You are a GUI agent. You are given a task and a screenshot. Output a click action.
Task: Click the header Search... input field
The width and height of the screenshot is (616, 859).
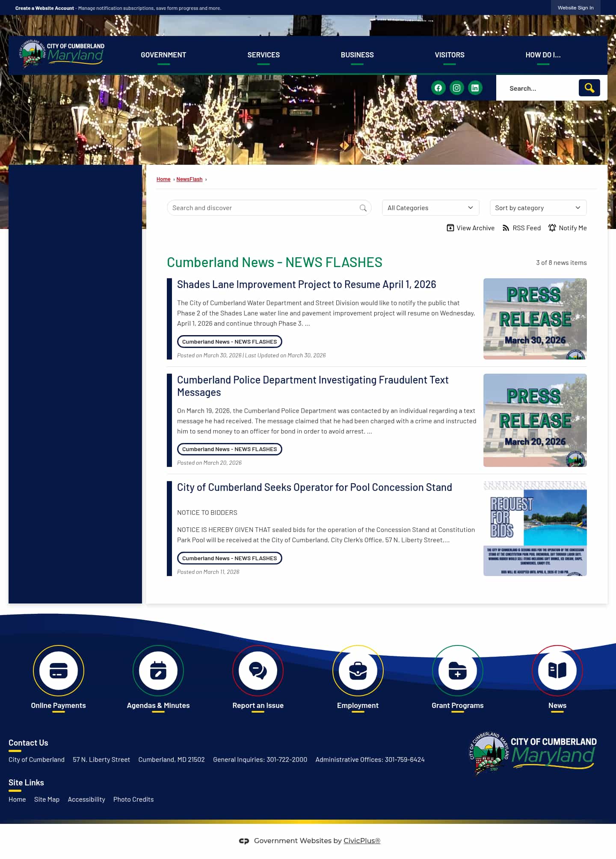click(537, 88)
